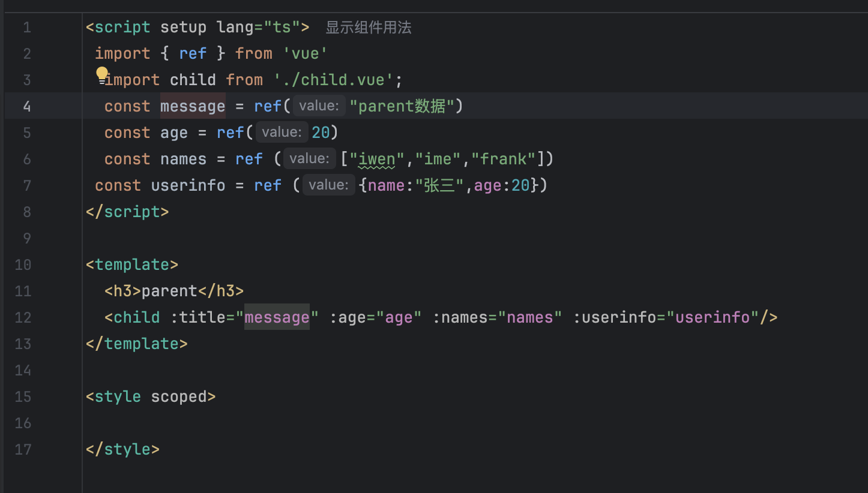Click line number 4 in the gutter
The height and width of the screenshot is (493, 868).
tap(26, 106)
